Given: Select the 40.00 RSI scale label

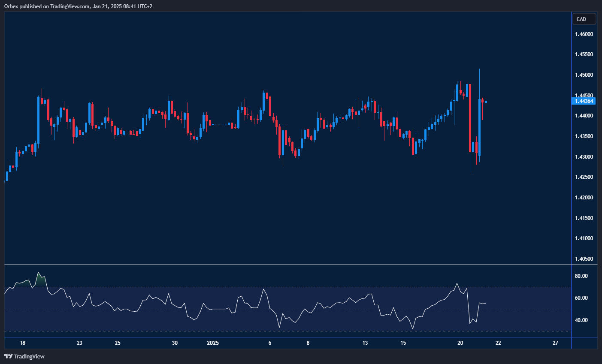Looking at the screenshot, I should coord(581,320).
